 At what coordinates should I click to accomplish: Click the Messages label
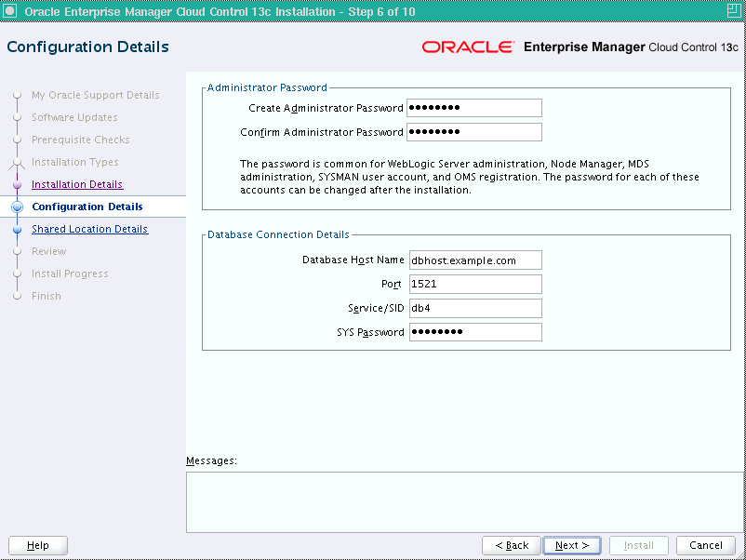[211, 460]
